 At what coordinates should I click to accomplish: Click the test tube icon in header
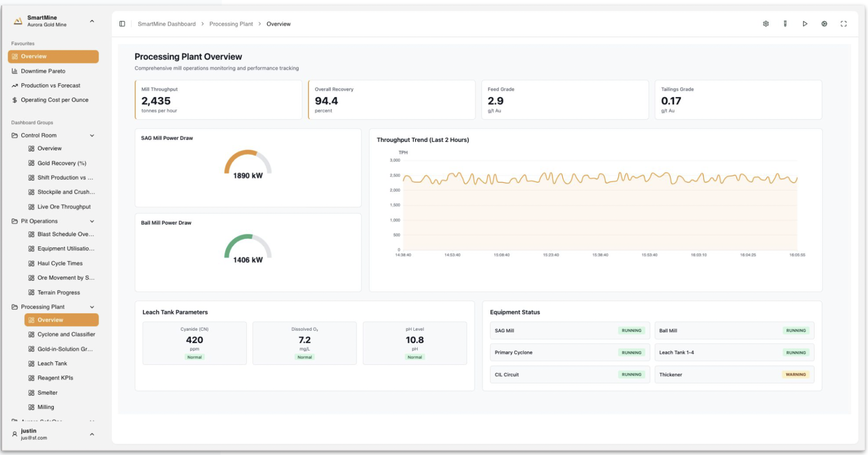click(785, 24)
